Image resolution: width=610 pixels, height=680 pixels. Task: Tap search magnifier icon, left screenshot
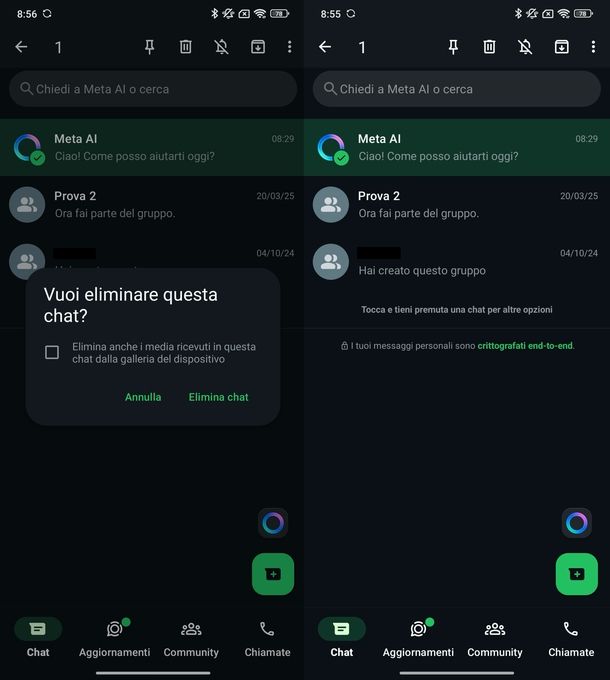click(26, 88)
